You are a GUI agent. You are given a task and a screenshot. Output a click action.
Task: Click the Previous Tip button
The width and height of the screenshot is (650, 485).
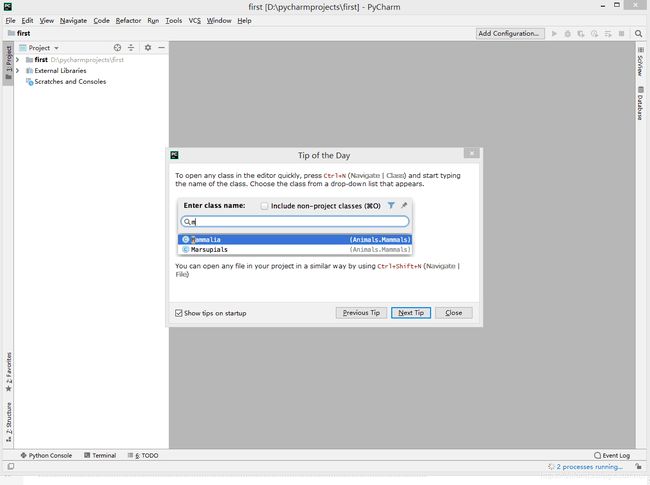tap(361, 313)
